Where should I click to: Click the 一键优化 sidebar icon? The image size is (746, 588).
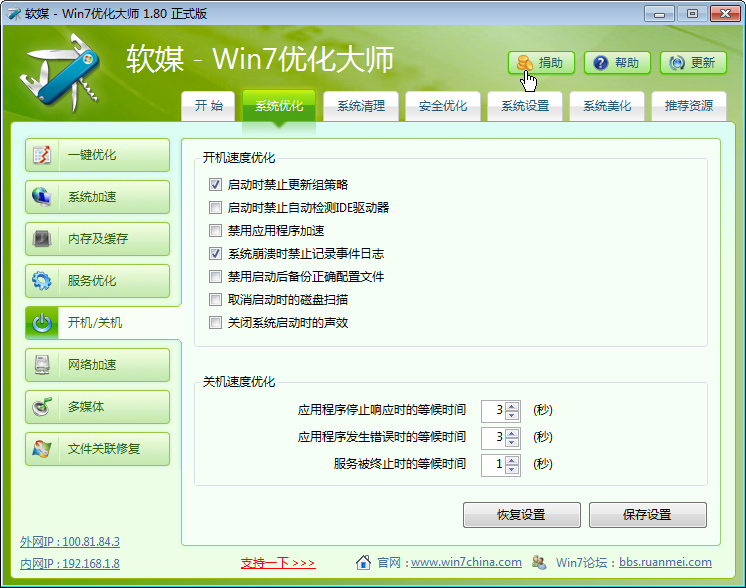pos(42,155)
